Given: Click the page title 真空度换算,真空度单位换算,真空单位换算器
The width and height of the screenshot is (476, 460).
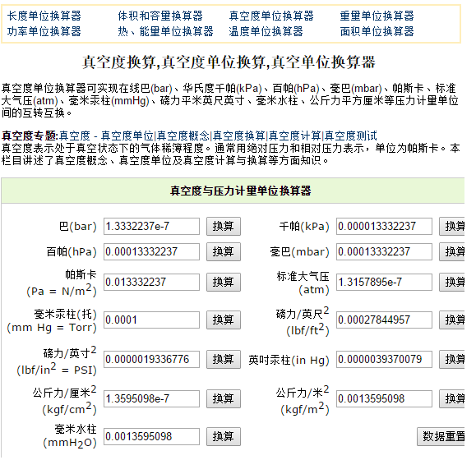Looking at the screenshot, I should click(x=229, y=62).
